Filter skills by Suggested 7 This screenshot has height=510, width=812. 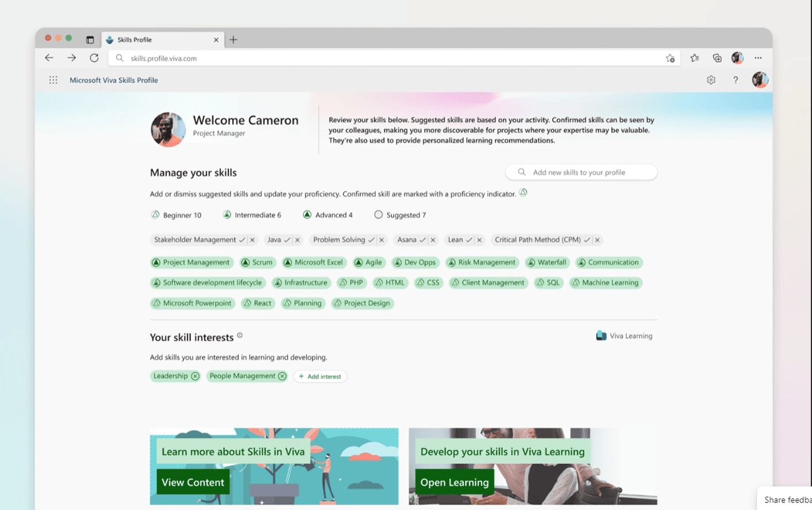(400, 215)
